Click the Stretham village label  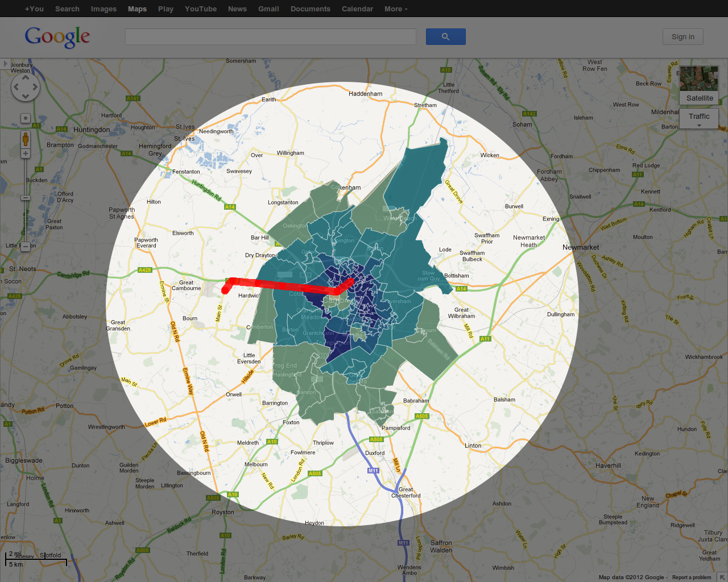tap(425, 105)
